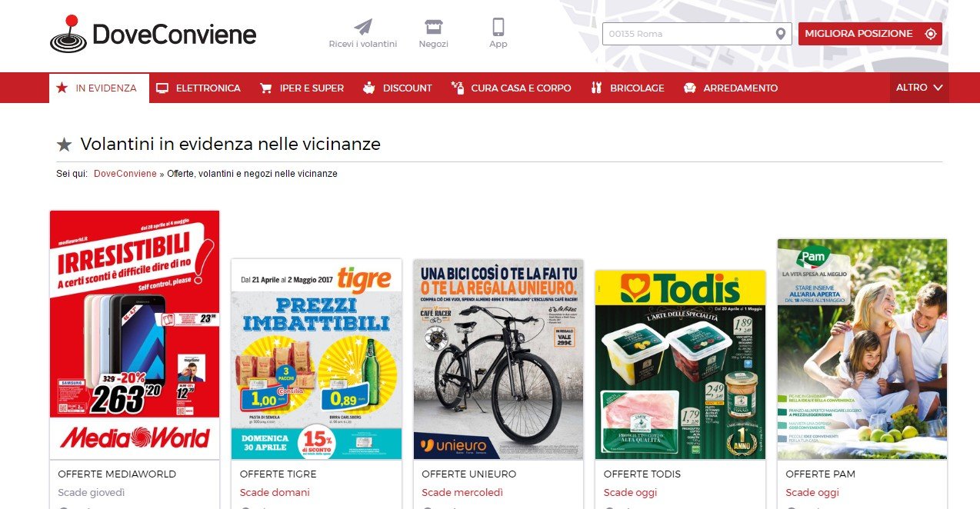Select the In Evidenza tab
This screenshot has width=980, height=509.
pos(98,88)
